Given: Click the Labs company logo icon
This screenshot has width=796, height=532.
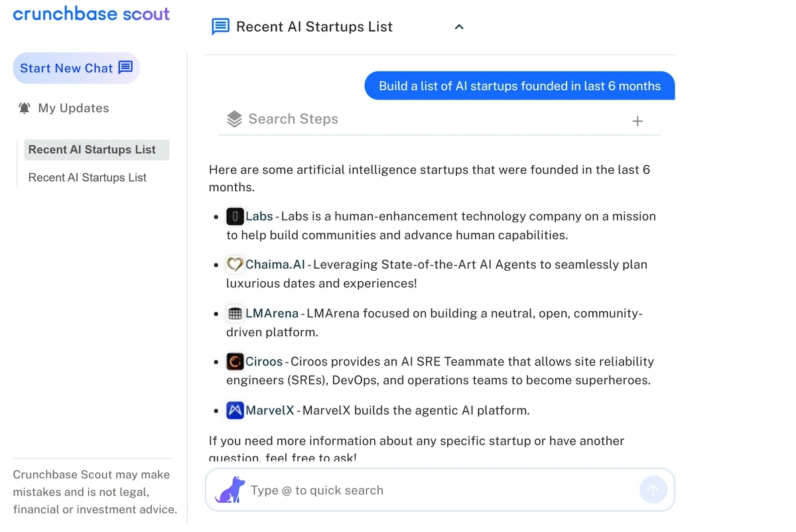Looking at the screenshot, I should tap(235, 216).
